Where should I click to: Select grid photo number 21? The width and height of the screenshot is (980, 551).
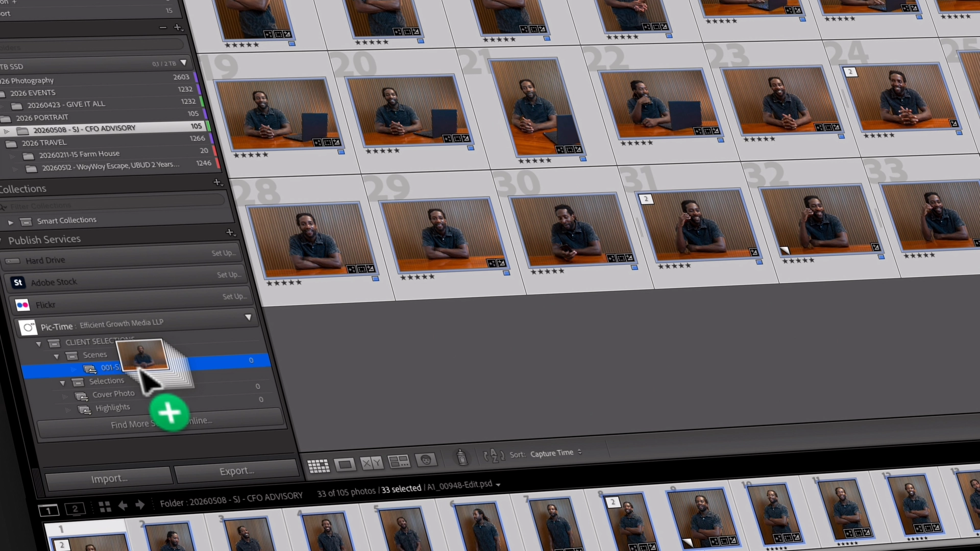(536, 107)
